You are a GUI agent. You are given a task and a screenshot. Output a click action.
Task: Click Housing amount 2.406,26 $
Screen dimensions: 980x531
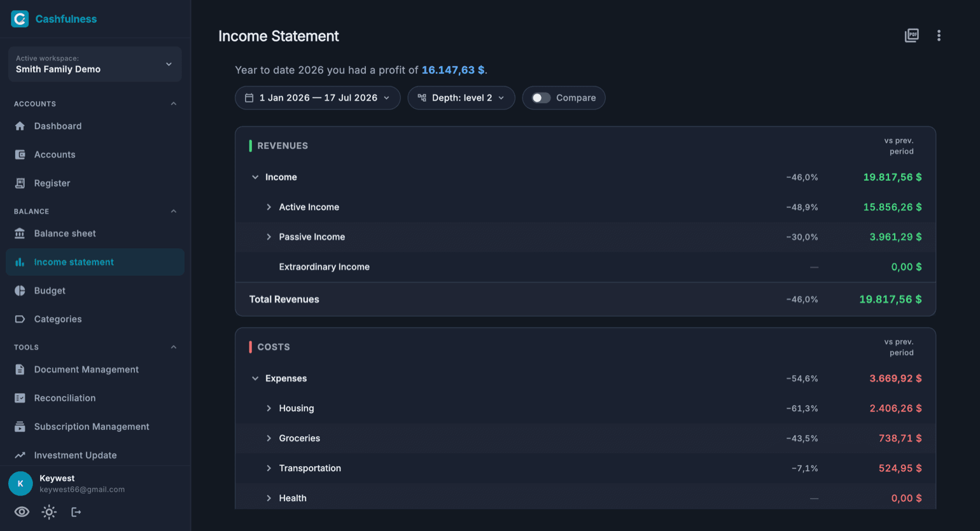[895, 408]
